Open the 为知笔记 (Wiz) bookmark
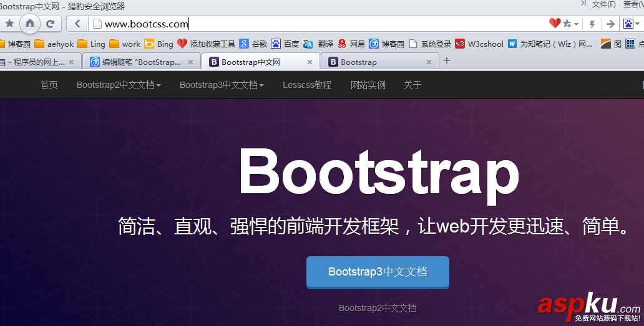Image resolution: width=644 pixels, height=326 pixels. (x=550, y=44)
